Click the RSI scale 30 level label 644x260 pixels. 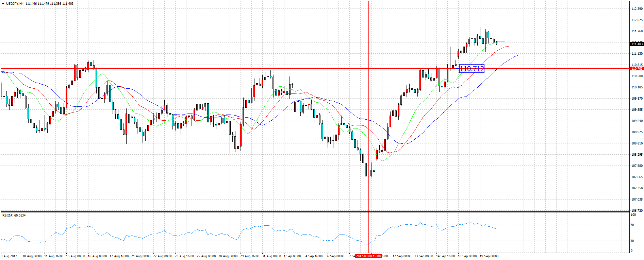click(632, 241)
